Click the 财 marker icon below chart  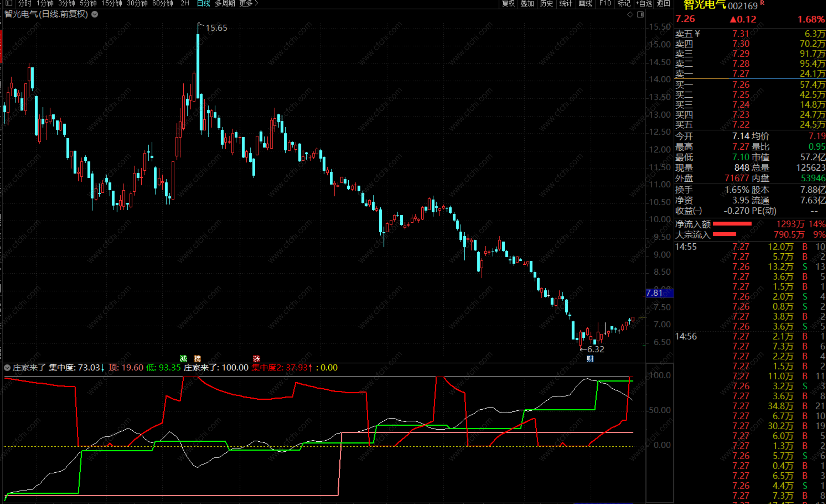[590, 358]
